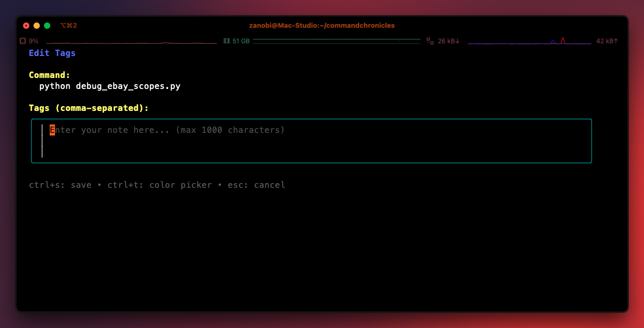Click the memory icon beside 51 GB
This screenshot has height=328, width=644.
pos(227,41)
